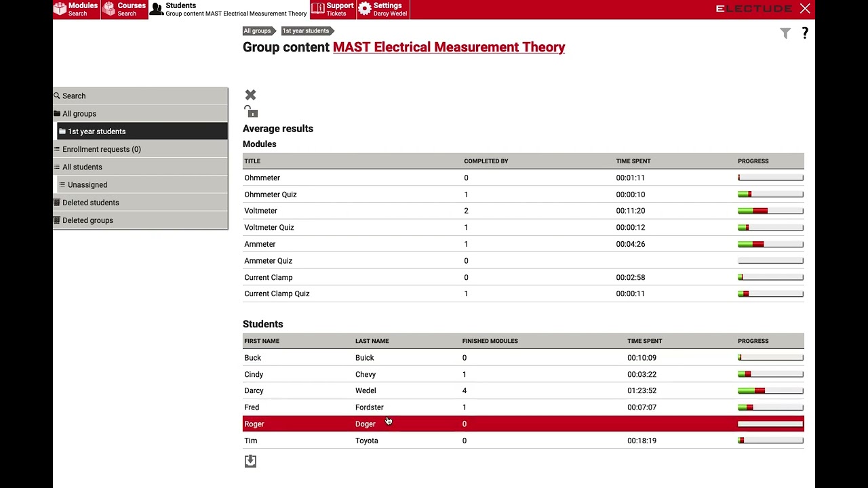
Task: Open the Ammeter Quiz module row
Action: pyautogui.click(x=524, y=260)
